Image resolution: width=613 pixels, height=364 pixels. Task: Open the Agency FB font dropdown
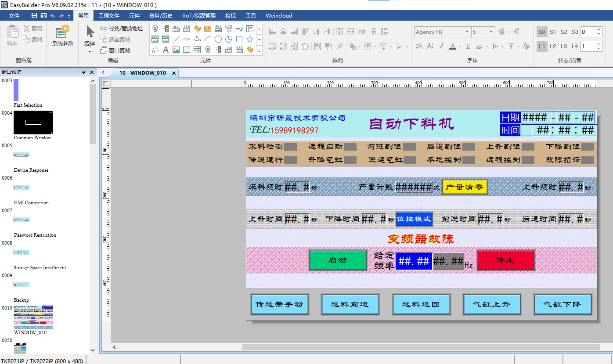[467, 32]
